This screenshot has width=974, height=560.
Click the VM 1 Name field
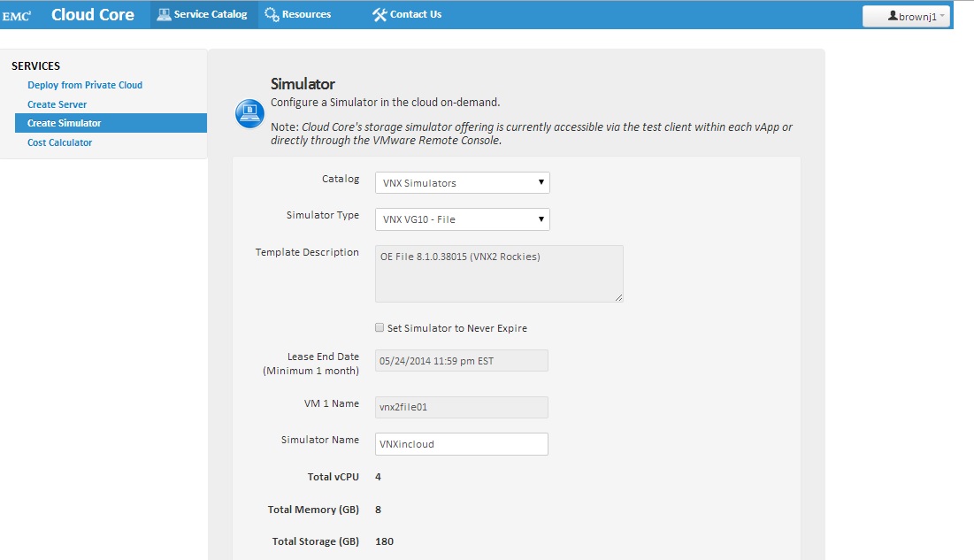(x=462, y=407)
